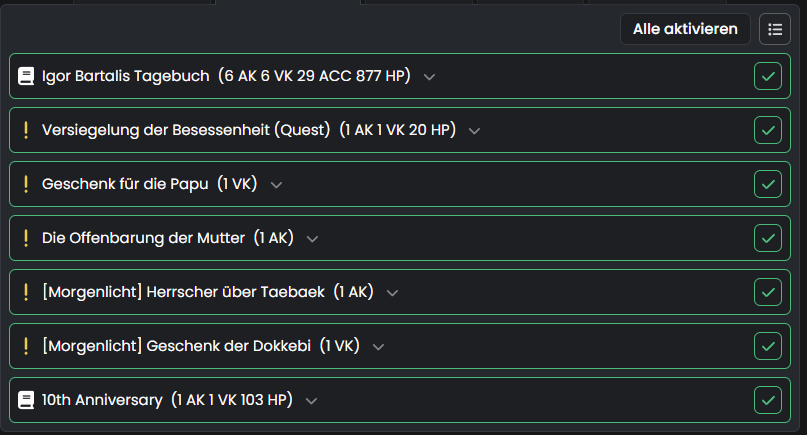The image size is (807, 435).
Task: Click exclamation icon for Herrscher über Taebaek
Action: 26,292
